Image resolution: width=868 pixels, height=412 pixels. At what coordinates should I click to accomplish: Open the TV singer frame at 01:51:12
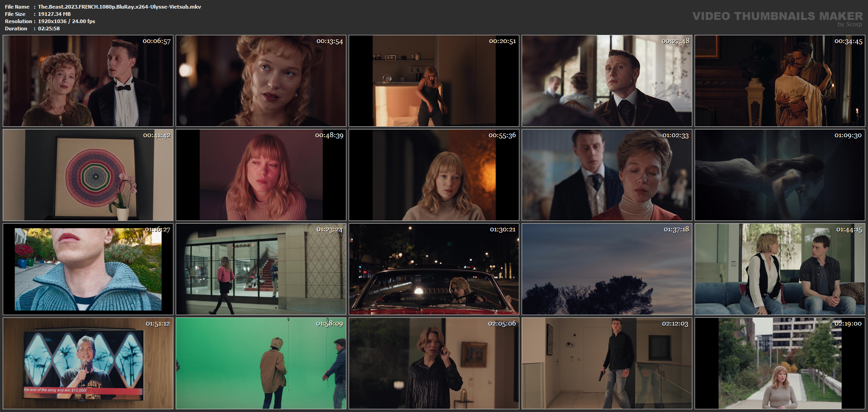[88, 363]
